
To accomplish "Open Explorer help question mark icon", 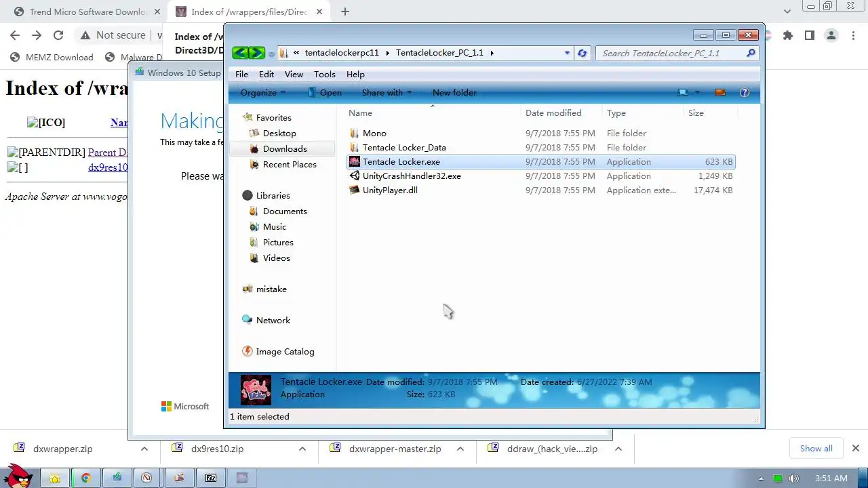I will click(x=744, y=93).
